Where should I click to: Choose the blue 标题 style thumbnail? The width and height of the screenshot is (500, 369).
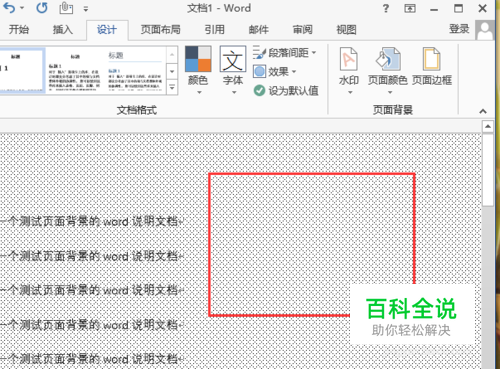(135, 71)
